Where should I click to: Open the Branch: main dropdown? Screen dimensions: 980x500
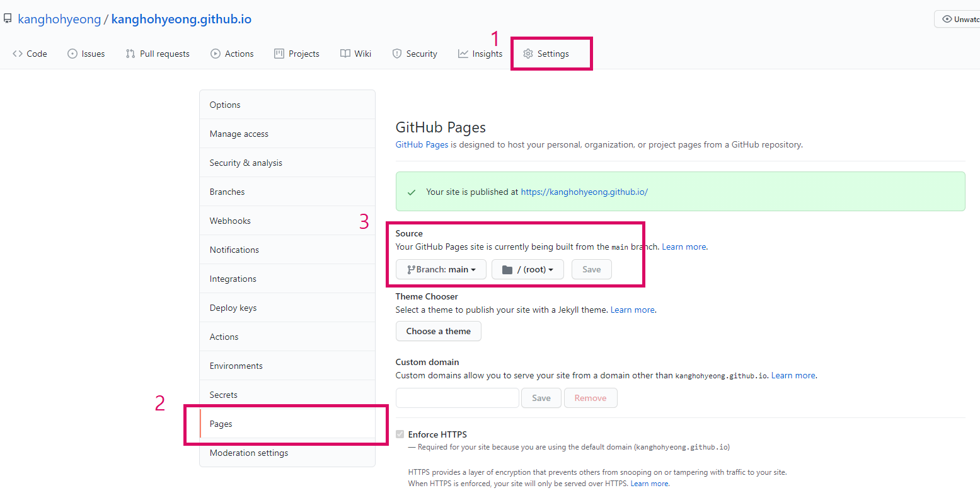(441, 269)
